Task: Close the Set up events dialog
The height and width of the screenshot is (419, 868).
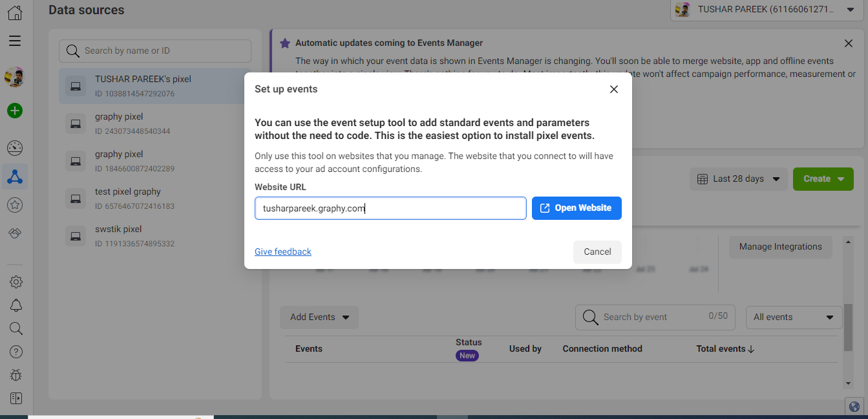Action: (613, 89)
